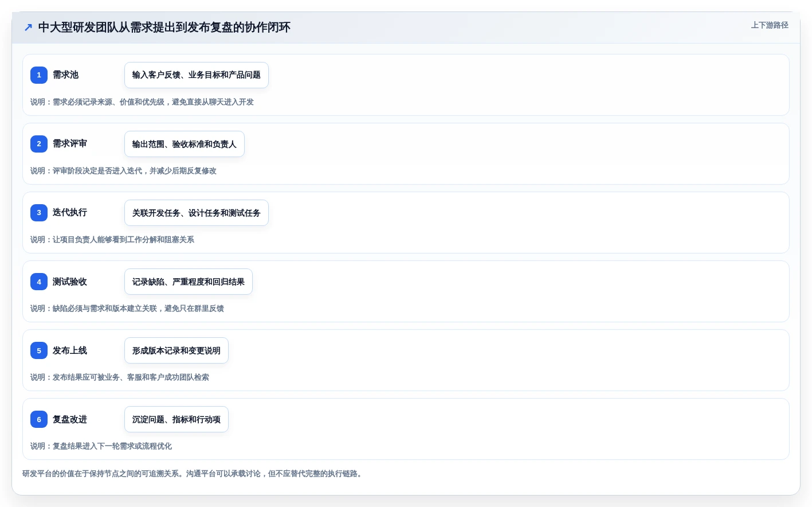Select step number 3 badge for 迭代执行

point(39,213)
